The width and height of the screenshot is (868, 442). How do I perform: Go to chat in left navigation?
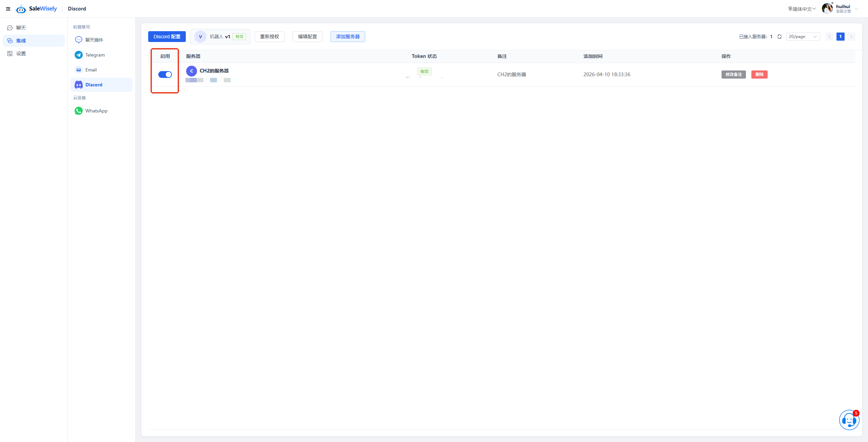(34, 28)
